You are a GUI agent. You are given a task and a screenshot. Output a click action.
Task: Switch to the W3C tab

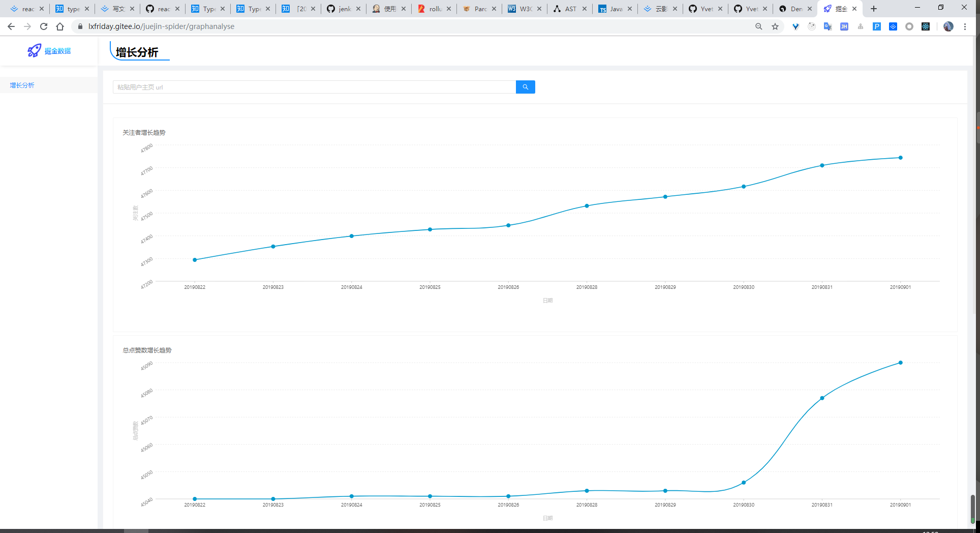[525, 9]
